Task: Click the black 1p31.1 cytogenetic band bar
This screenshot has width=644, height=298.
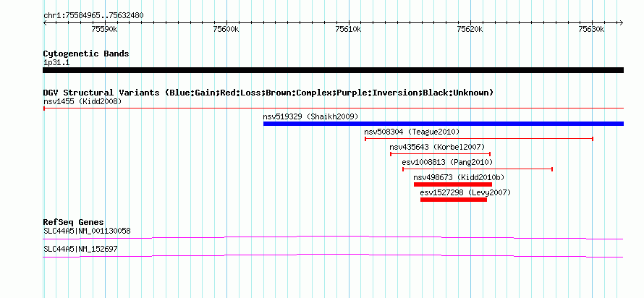Action: [x=333, y=70]
